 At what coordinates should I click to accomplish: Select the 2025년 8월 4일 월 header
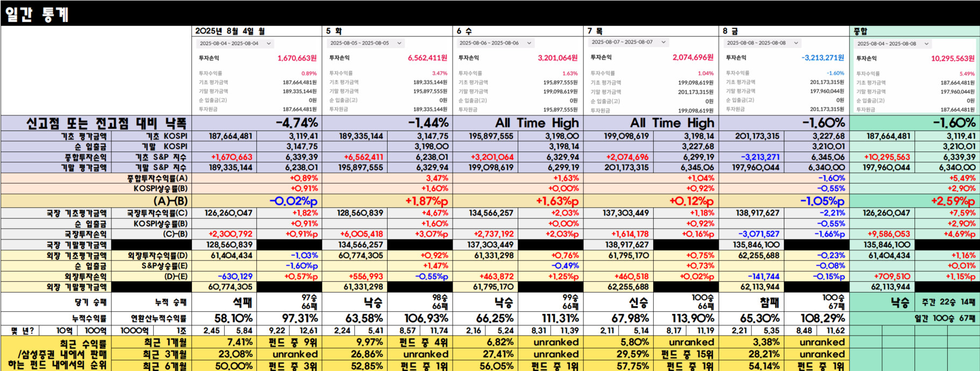(230, 31)
